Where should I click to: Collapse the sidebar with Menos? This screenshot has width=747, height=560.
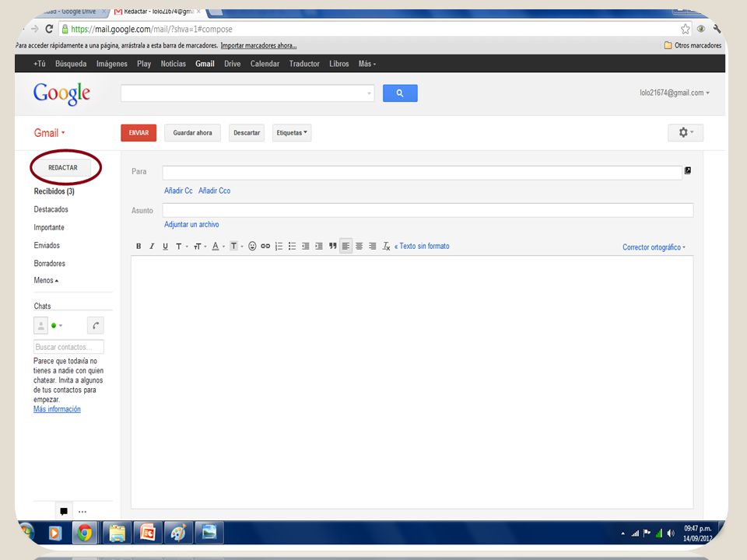[46, 281]
